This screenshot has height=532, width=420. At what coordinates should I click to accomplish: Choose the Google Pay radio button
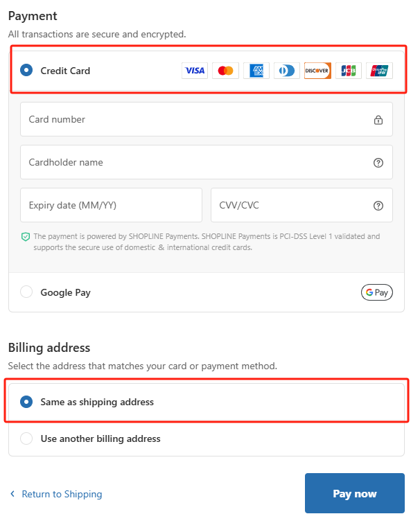26,292
